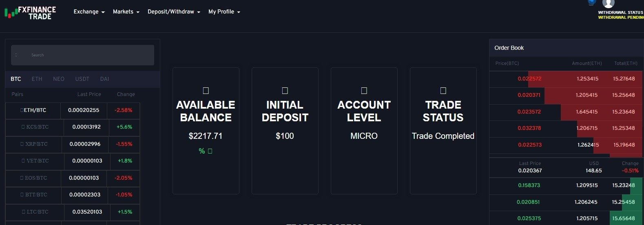
Task: Click the icon above Account Level
Action: tap(364, 91)
